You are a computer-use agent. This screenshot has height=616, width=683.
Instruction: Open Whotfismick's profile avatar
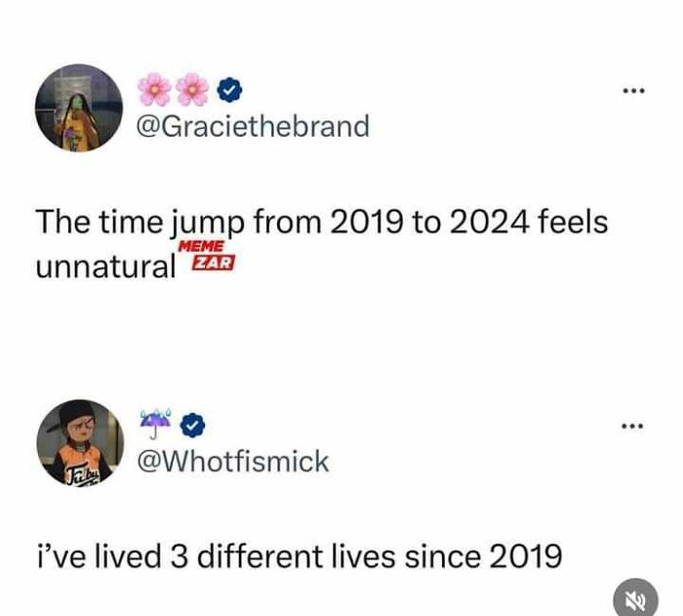tap(79, 442)
